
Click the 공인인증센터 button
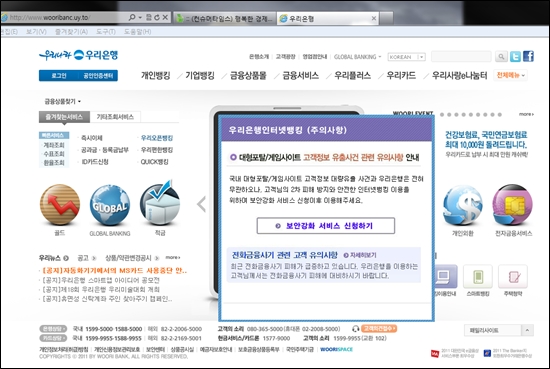point(98,75)
